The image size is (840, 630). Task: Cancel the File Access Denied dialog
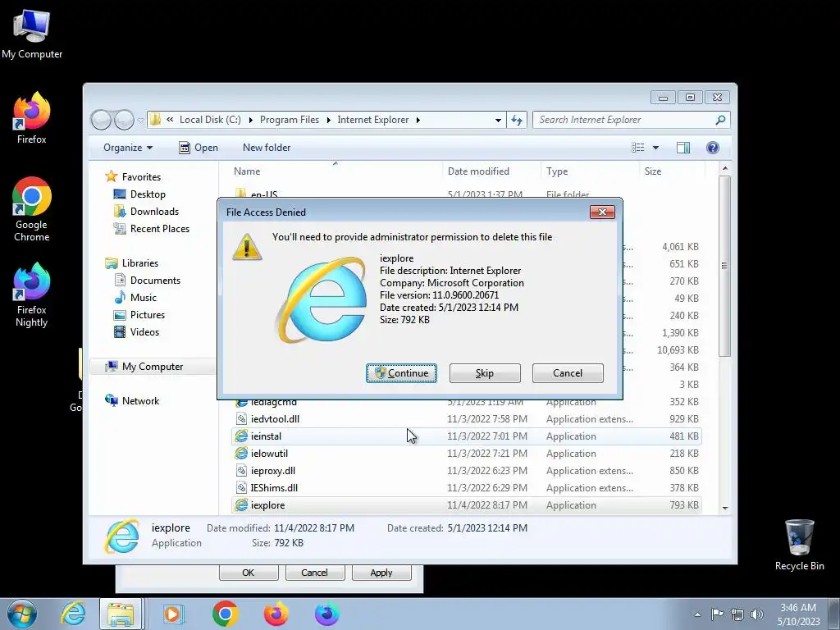click(568, 373)
